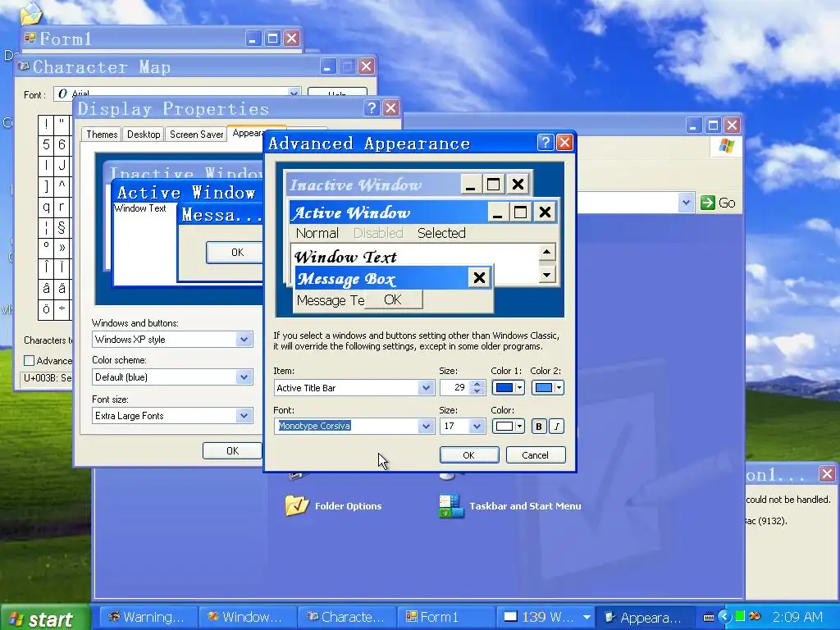The height and width of the screenshot is (630, 840).
Task: Open Taskbar and Start Menu icon
Action: [x=510, y=505]
